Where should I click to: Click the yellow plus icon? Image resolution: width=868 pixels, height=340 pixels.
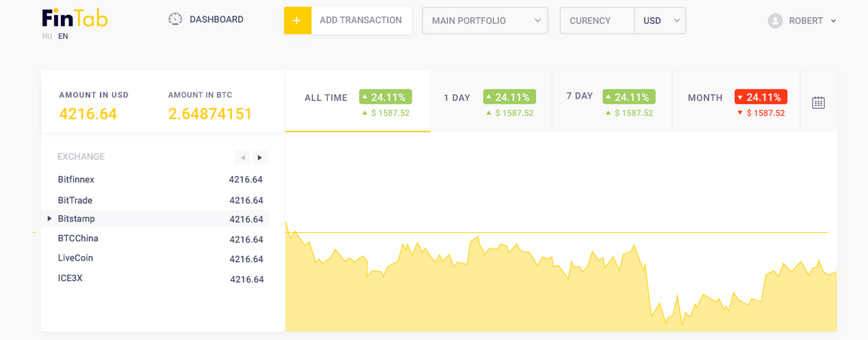click(297, 21)
